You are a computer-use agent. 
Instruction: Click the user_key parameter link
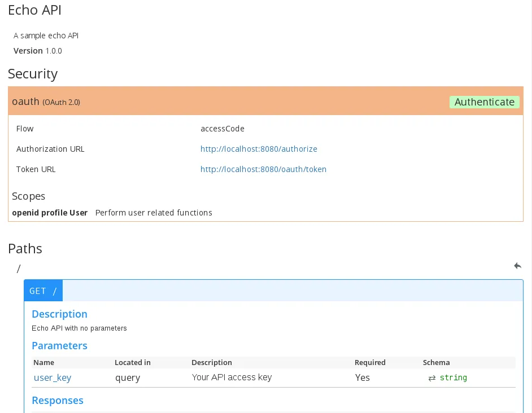tap(53, 377)
